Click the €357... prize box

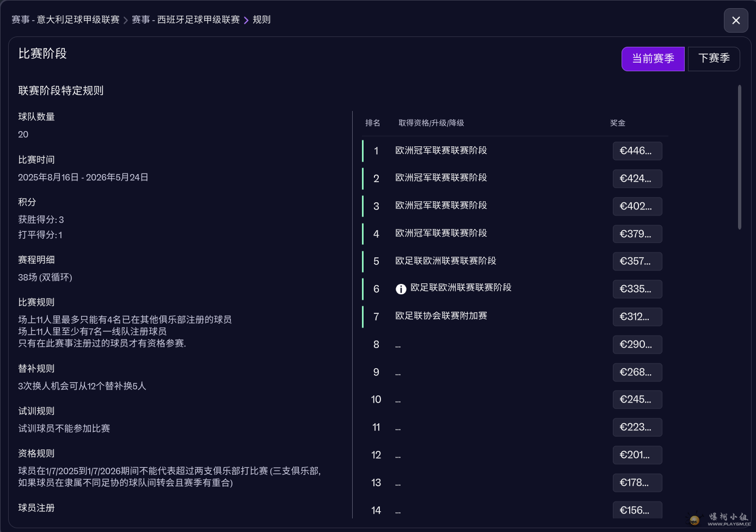pyautogui.click(x=637, y=262)
